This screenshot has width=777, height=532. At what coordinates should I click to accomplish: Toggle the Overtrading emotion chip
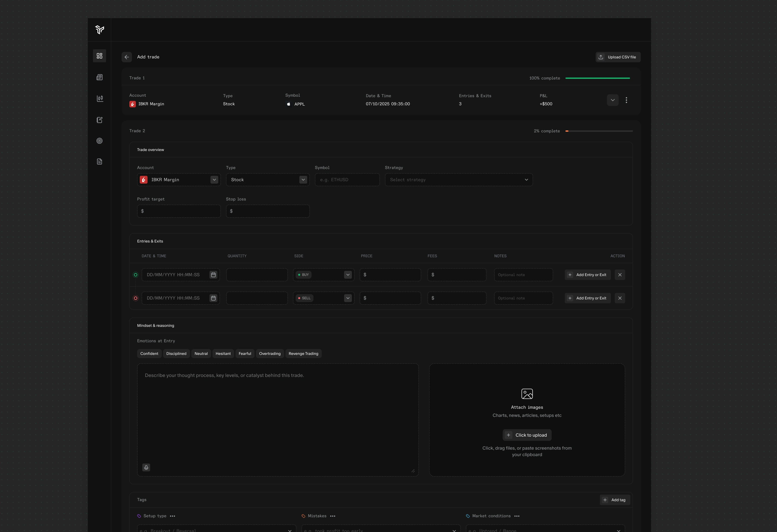tap(270, 354)
